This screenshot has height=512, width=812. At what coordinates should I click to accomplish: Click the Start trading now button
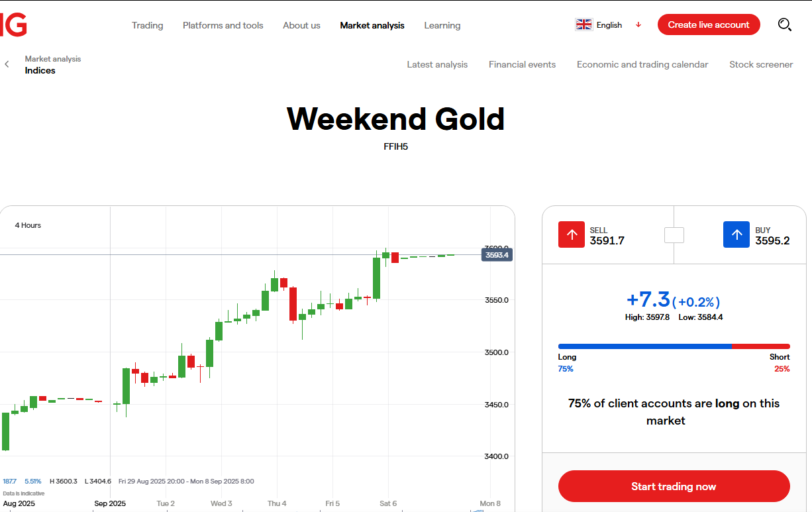[x=674, y=486]
